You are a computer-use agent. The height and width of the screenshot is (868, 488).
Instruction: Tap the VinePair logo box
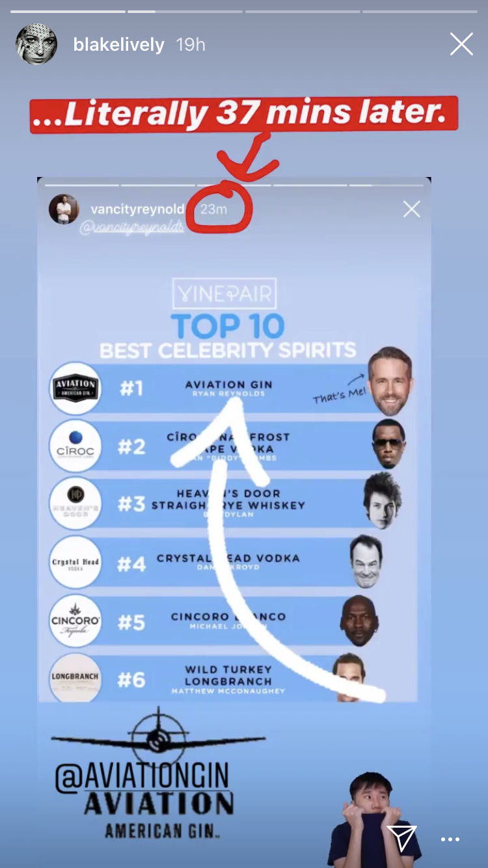225,293
